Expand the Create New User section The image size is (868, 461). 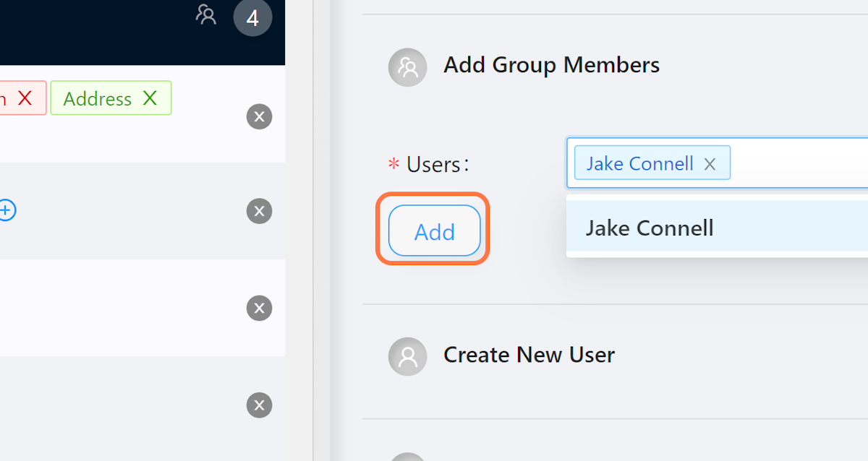529,355
